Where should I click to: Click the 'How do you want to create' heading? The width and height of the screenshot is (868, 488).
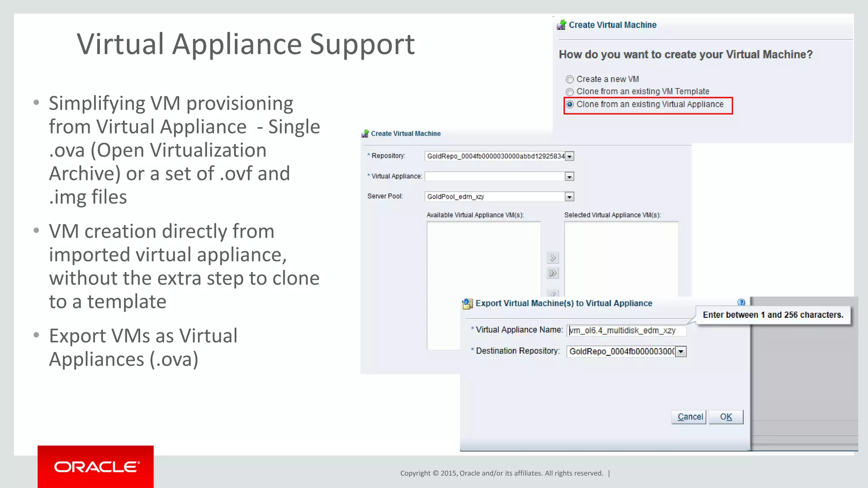tap(685, 55)
